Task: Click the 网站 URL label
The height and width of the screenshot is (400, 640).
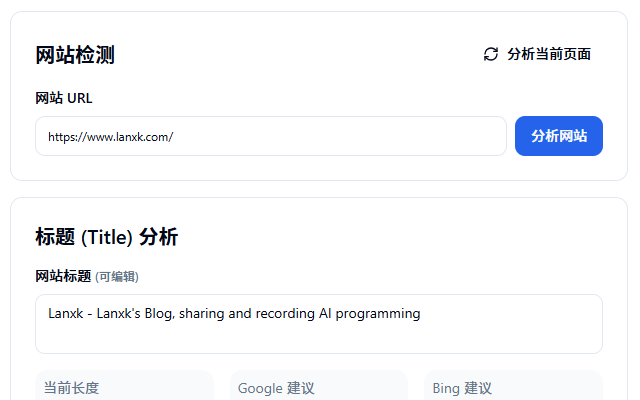Action: [64, 98]
